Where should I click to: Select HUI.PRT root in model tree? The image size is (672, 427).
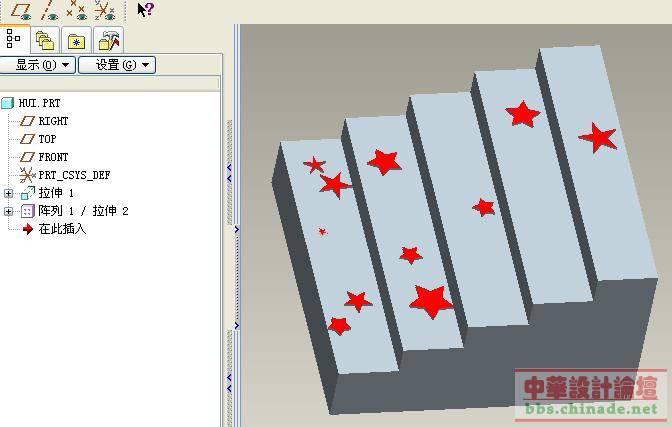coord(39,103)
